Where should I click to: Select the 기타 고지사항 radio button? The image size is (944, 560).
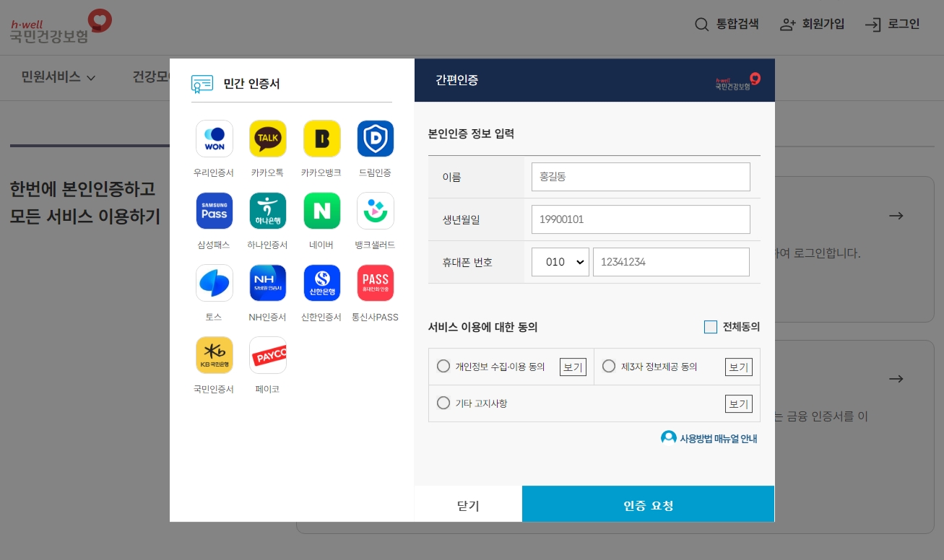[x=443, y=403]
